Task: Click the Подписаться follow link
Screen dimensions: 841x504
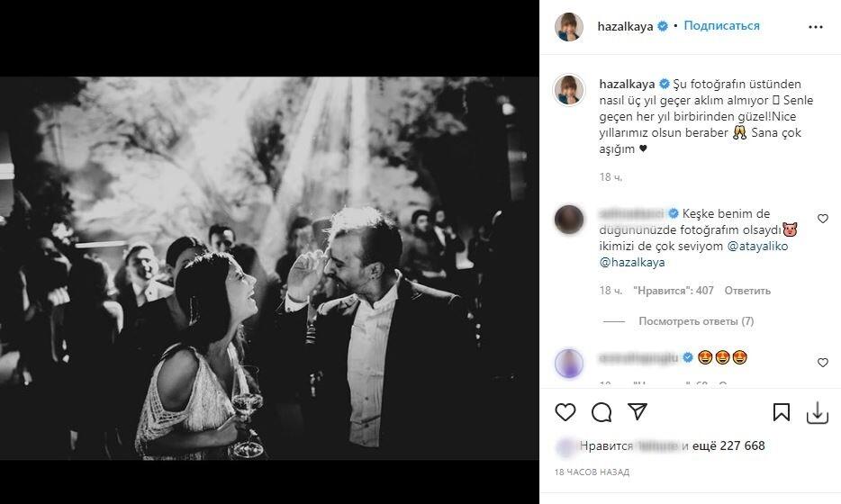Action: tap(721, 26)
